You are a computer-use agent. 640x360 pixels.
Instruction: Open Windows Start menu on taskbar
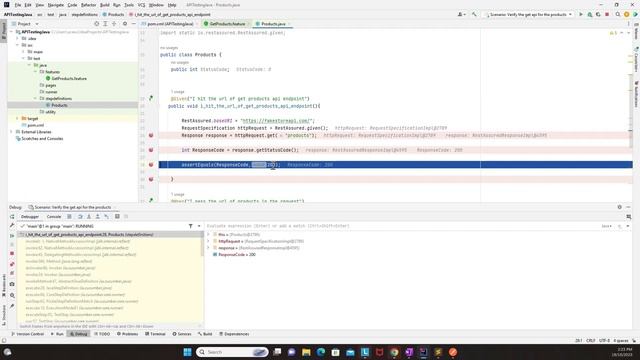point(187,352)
